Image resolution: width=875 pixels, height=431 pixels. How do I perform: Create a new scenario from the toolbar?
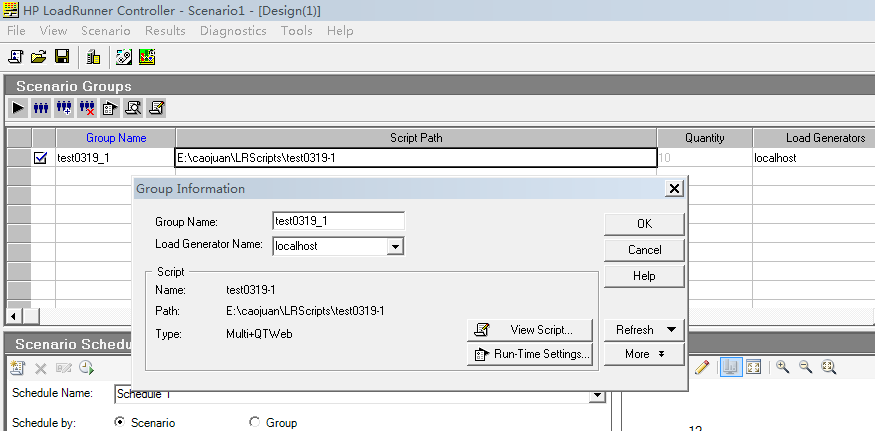(x=16, y=56)
